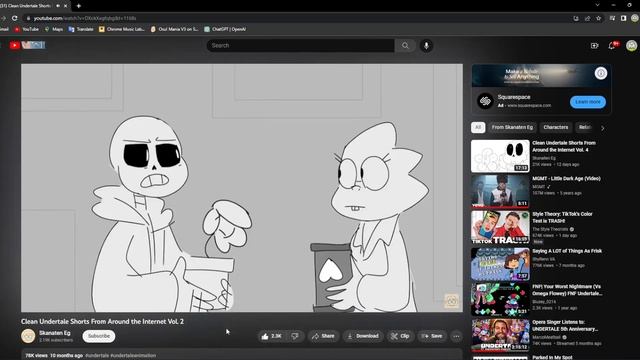Click the Skanaten Eg channel avatar
The image size is (640, 360).
pyautogui.click(x=28, y=336)
